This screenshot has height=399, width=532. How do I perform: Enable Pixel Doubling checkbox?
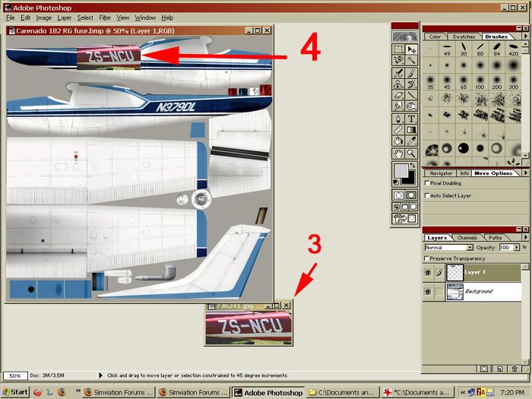point(426,183)
